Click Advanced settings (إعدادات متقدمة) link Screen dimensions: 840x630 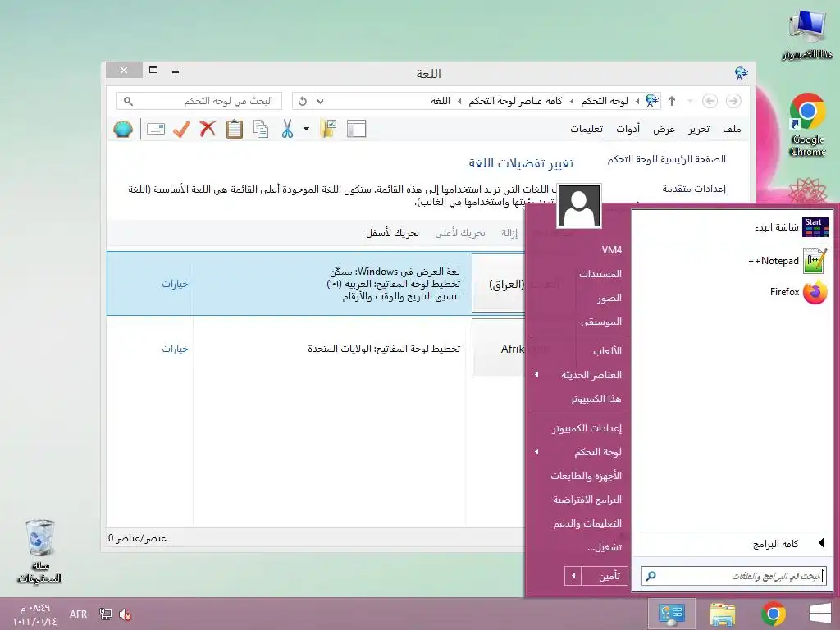pos(694,189)
